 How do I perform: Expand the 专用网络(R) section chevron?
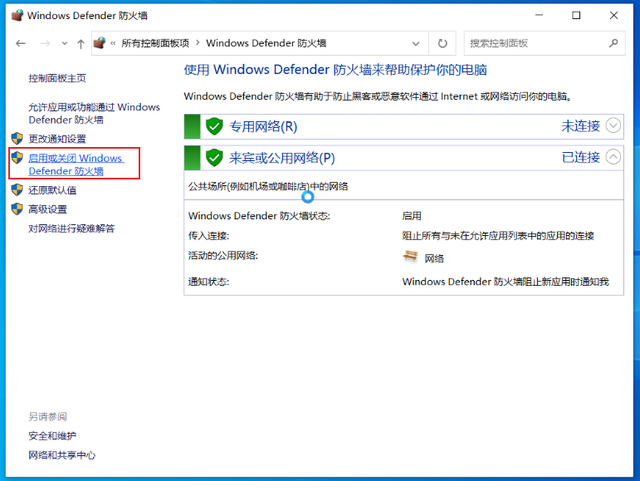pyautogui.click(x=613, y=125)
